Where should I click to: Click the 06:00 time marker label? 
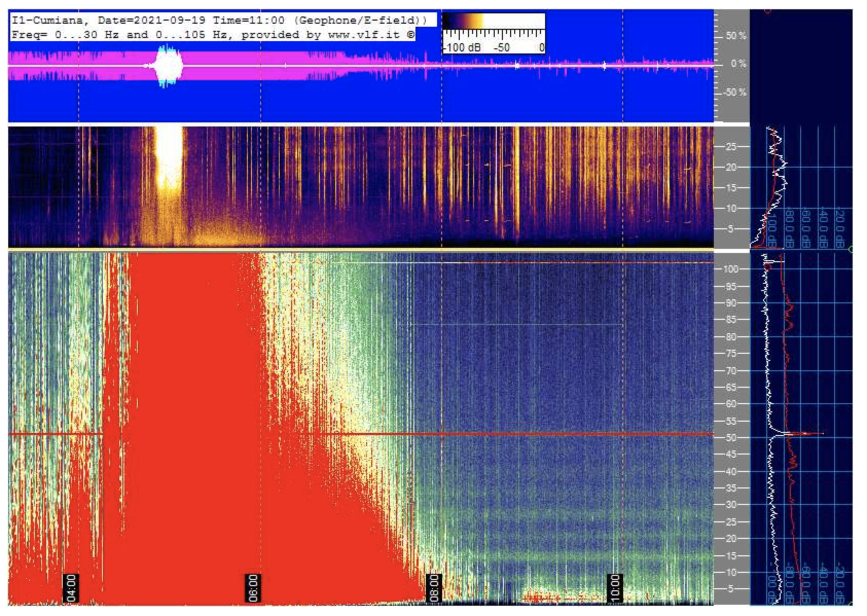252,587
